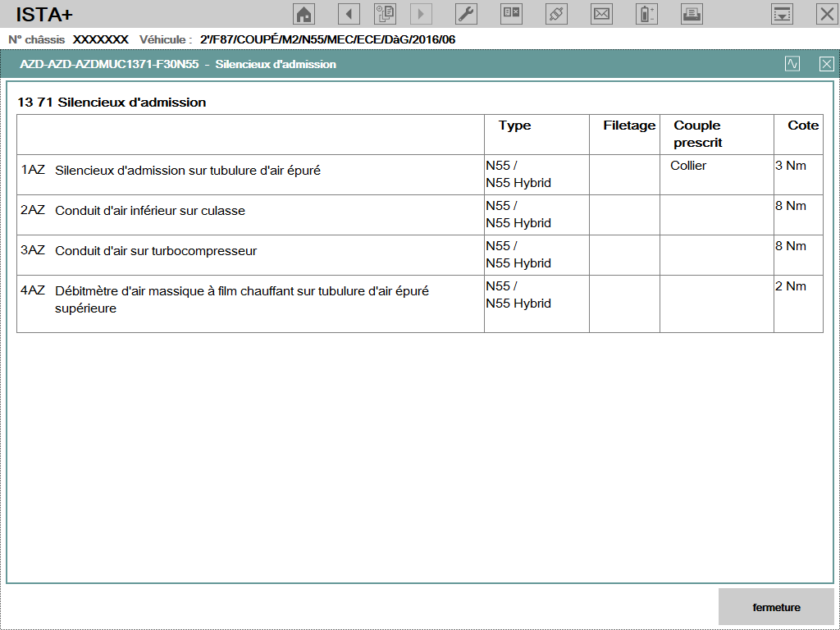Click the 2 Nm value

pos(791,286)
